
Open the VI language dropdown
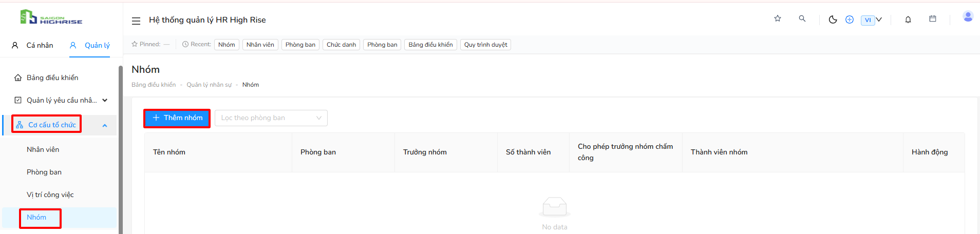(x=872, y=20)
